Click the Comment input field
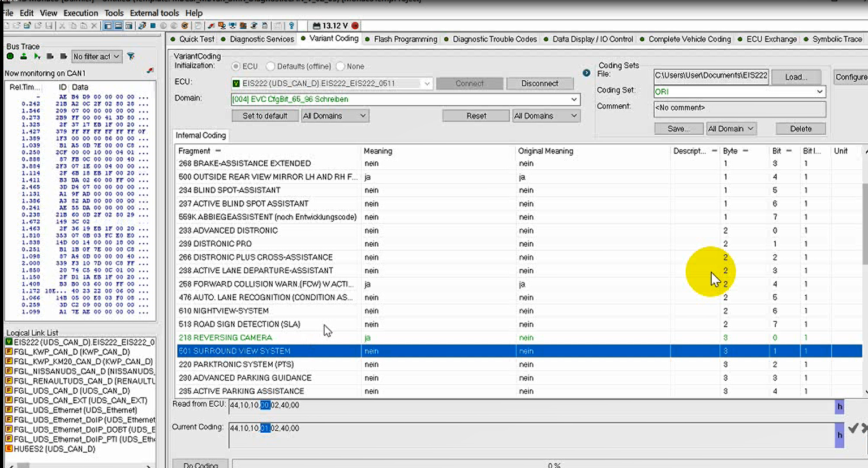The height and width of the screenshot is (468, 868). tap(740, 109)
